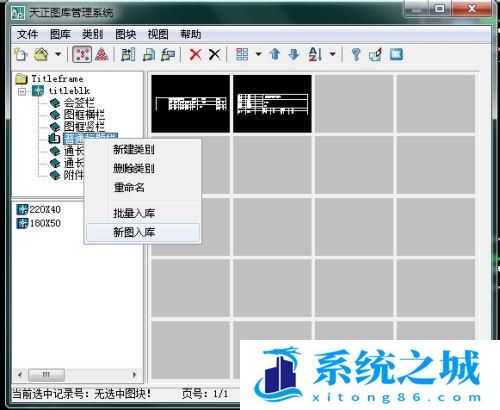The width and height of the screenshot is (500, 410).
Task: Click the right scroll arrow in list panel
Action: 134,375
